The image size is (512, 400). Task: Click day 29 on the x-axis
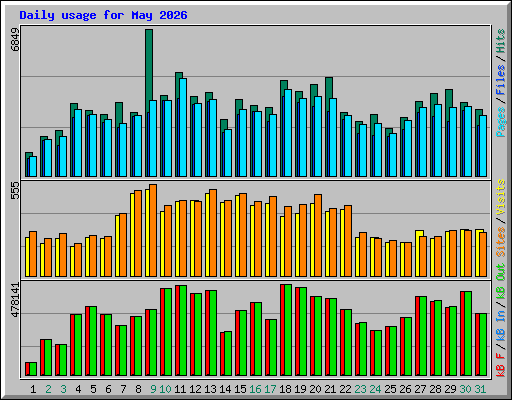point(450,389)
